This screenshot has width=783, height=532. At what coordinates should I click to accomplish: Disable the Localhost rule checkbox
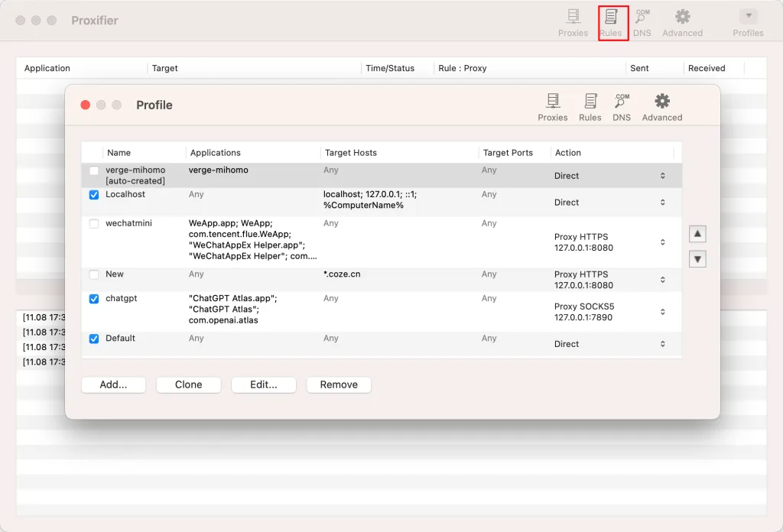coord(93,195)
